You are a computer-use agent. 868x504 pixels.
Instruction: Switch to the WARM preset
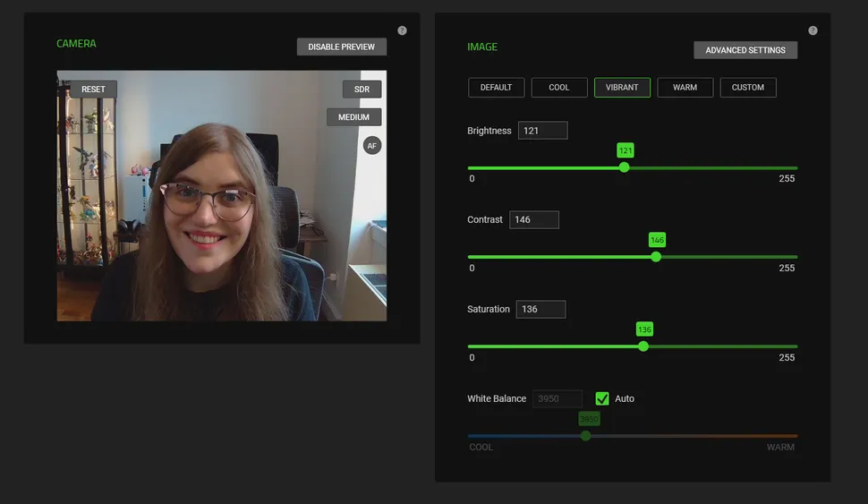[685, 88]
